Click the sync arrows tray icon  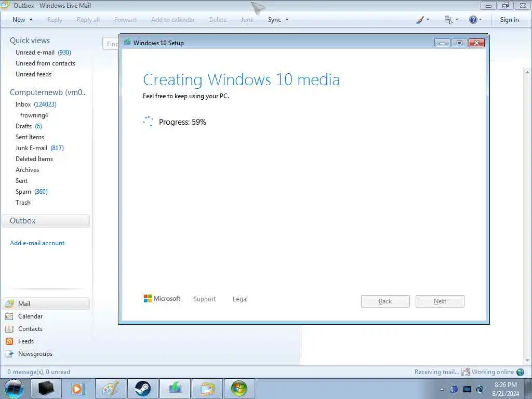(x=480, y=389)
